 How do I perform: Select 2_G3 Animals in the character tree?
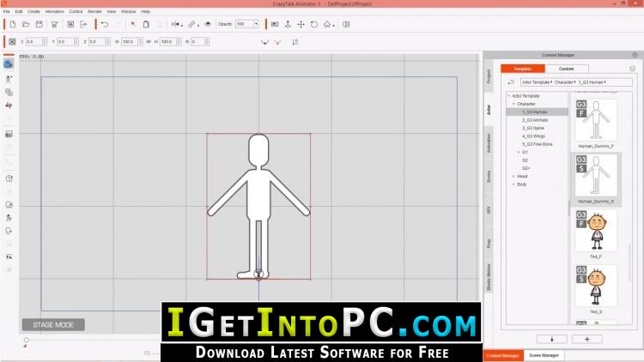tap(537, 120)
